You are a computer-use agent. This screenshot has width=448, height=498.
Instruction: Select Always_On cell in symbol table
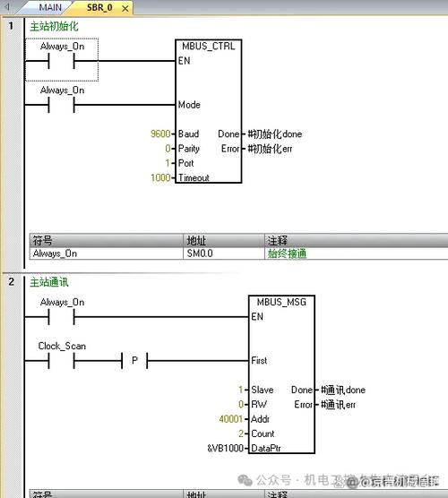tap(107, 253)
